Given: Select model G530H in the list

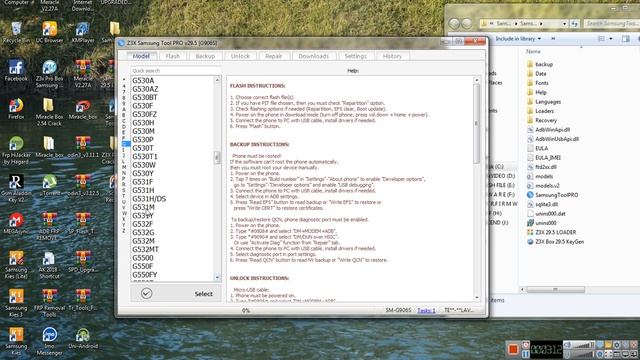Looking at the screenshot, I should [143, 123].
